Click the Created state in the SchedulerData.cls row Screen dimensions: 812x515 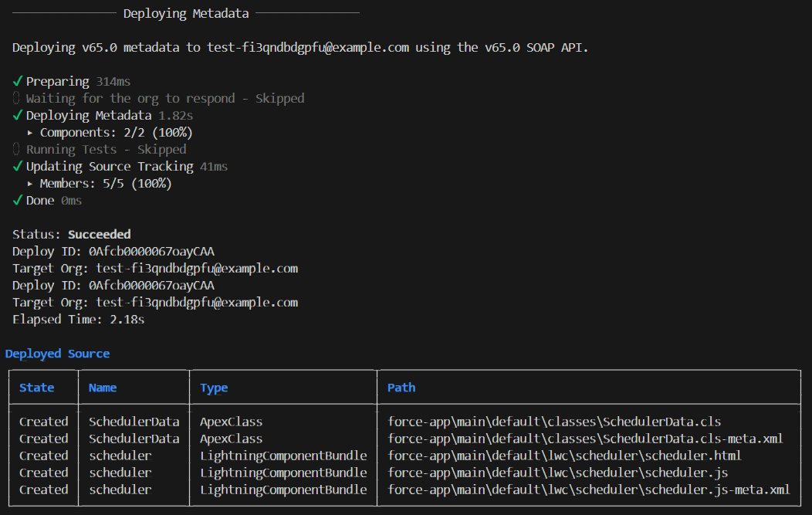tap(43, 422)
